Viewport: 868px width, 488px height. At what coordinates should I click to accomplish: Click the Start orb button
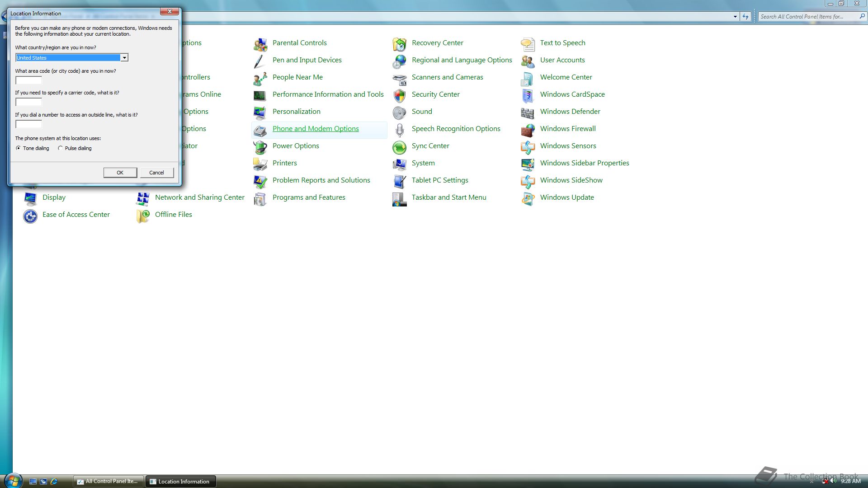[13, 481]
